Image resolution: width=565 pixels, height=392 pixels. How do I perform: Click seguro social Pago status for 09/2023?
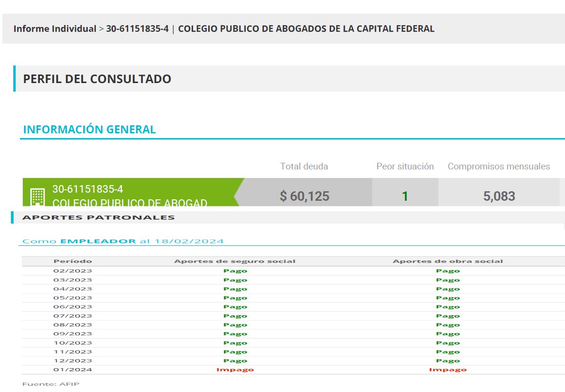(x=235, y=334)
